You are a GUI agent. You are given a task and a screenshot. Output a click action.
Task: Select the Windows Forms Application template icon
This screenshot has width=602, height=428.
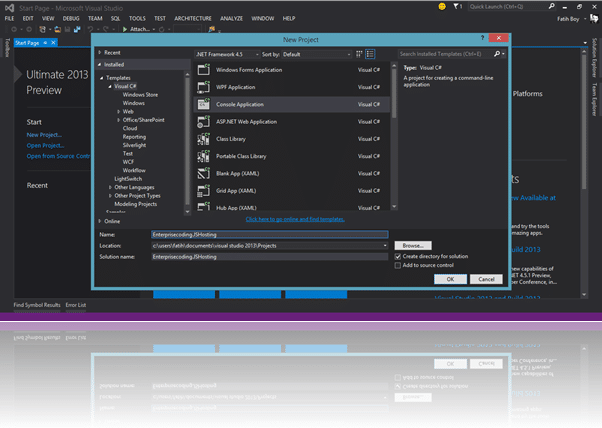tap(203, 70)
